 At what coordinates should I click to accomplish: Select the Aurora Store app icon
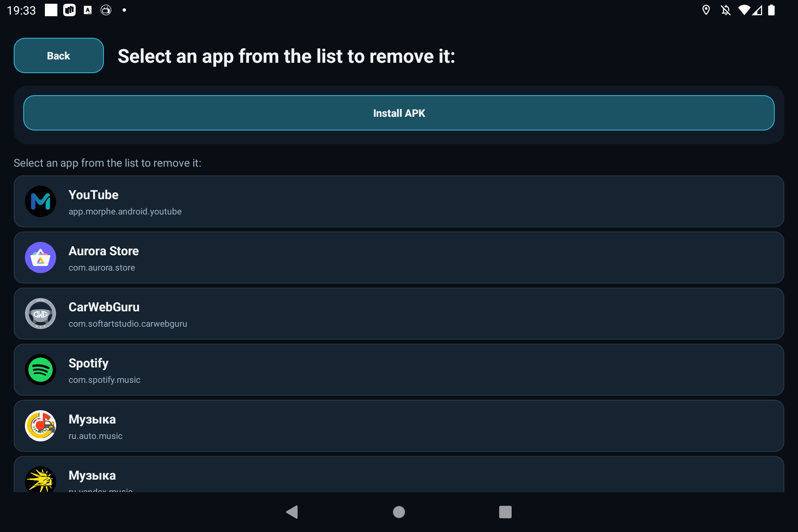pyautogui.click(x=40, y=258)
